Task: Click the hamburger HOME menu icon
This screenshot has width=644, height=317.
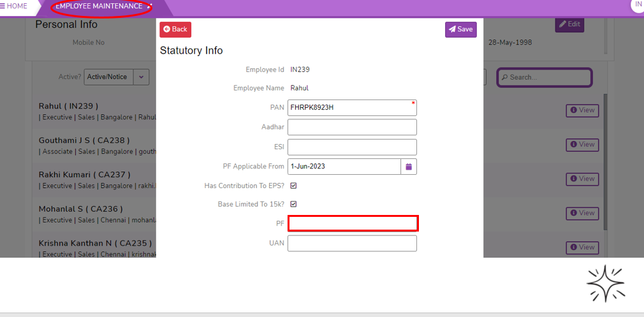Action: pos(3,6)
